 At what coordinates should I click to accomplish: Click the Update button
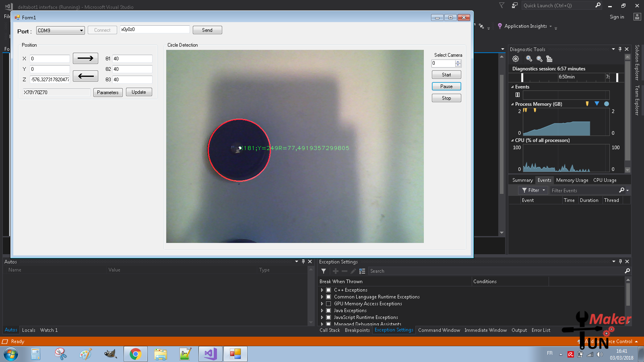point(139,92)
